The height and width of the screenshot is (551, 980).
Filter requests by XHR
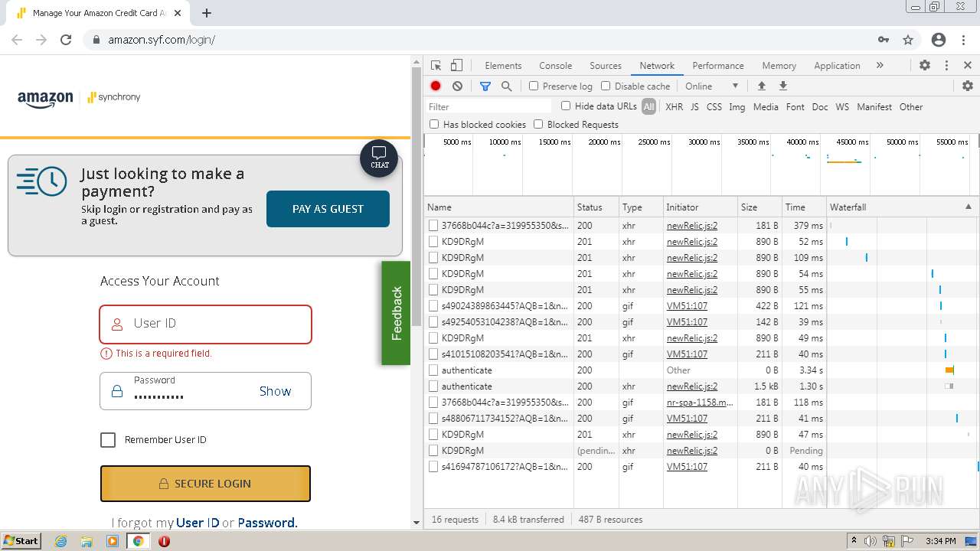[x=674, y=107]
